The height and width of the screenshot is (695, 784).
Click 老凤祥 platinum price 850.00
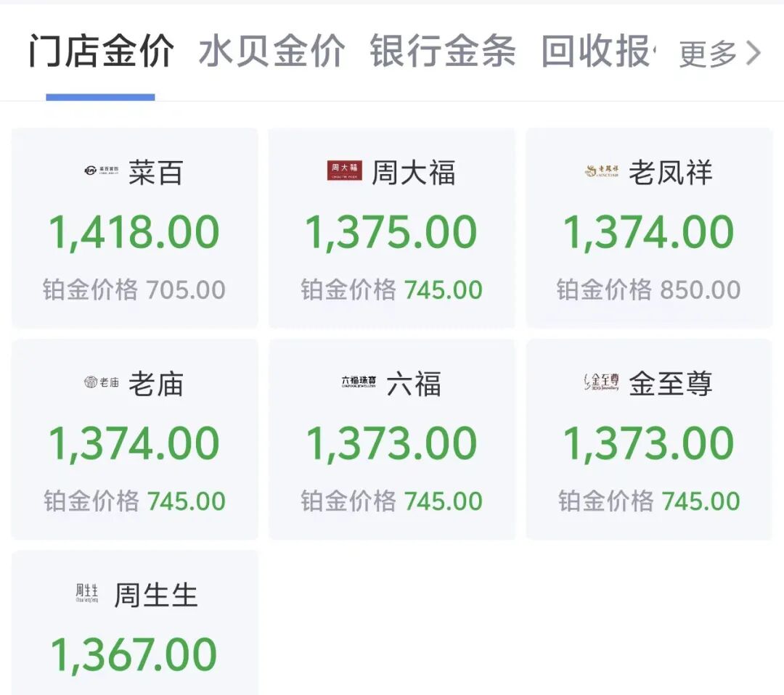(700, 290)
